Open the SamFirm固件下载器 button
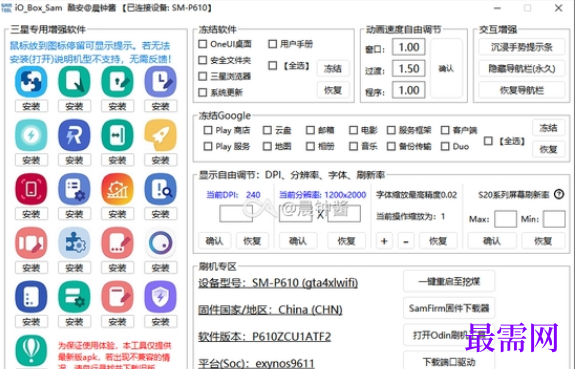 point(449,308)
